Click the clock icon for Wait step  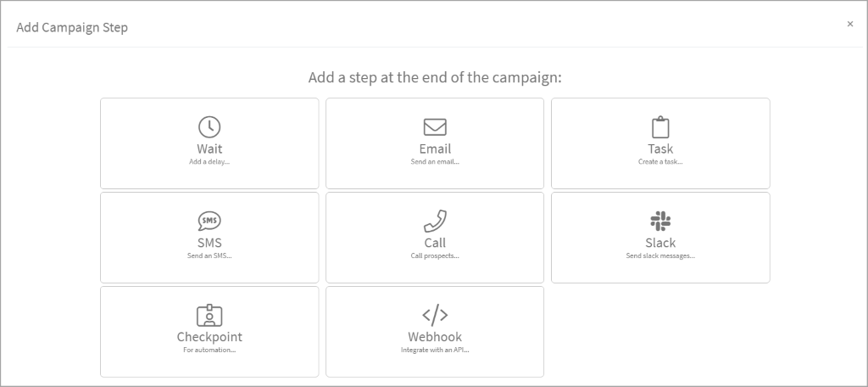209,127
